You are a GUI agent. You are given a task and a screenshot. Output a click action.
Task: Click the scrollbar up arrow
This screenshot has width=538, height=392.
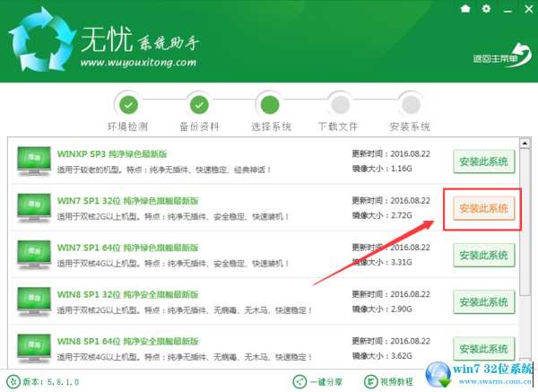pyautogui.click(x=525, y=143)
